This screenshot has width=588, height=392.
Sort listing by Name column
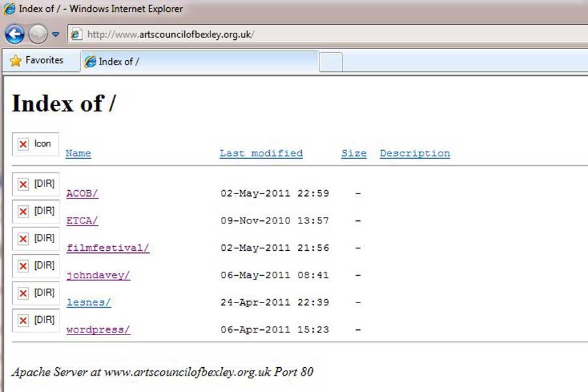[78, 154]
